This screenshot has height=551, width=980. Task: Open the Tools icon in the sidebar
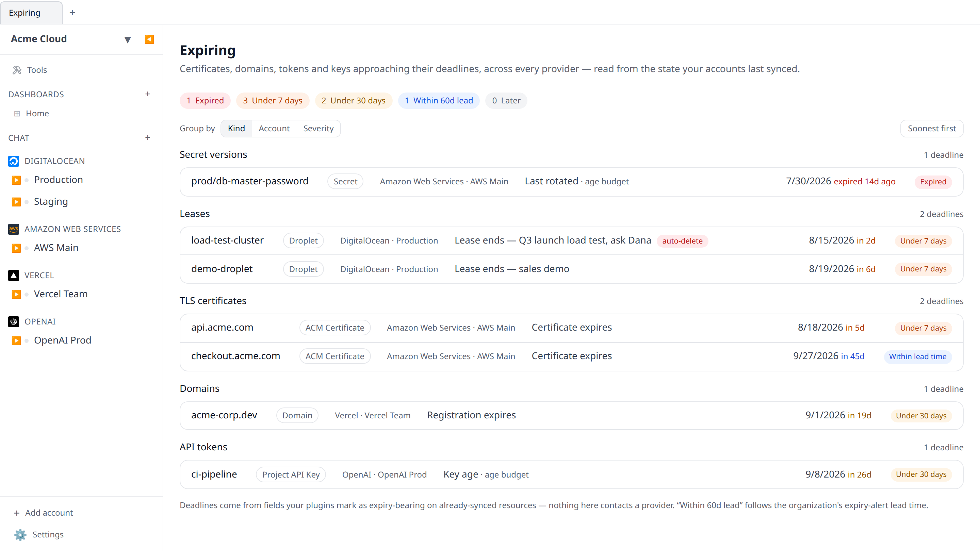[17, 70]
